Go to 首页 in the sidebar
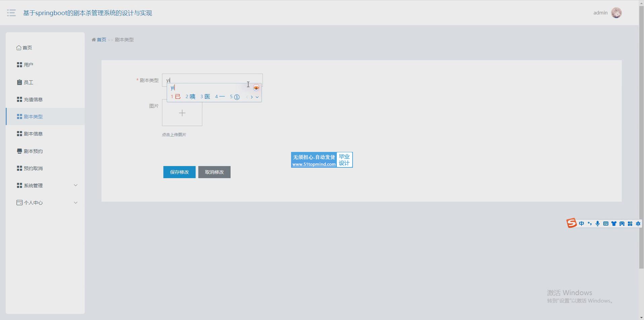The height and width of the screenshot is (320, 644). click(x=45, y=48)
